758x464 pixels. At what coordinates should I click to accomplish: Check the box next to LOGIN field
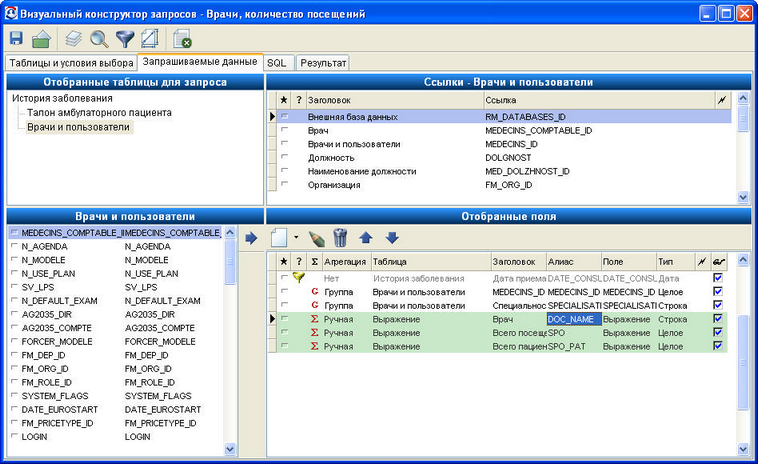[x=15, y=436]
